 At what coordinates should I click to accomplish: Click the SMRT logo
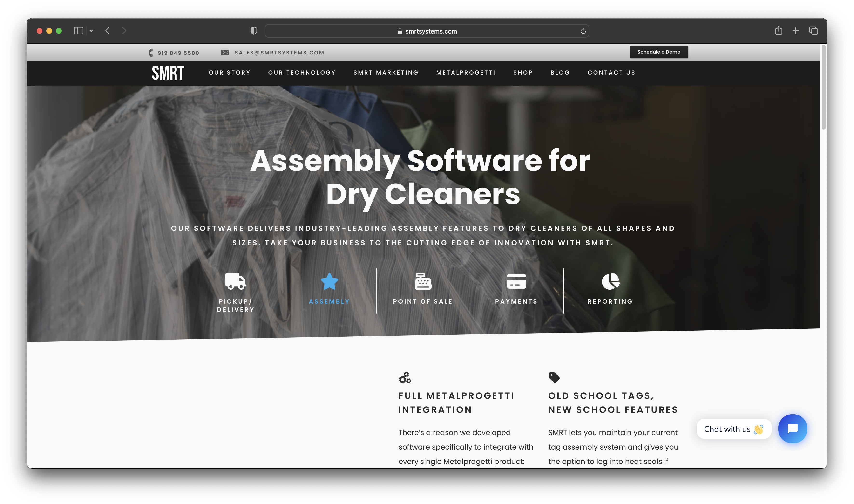(168, 73)
